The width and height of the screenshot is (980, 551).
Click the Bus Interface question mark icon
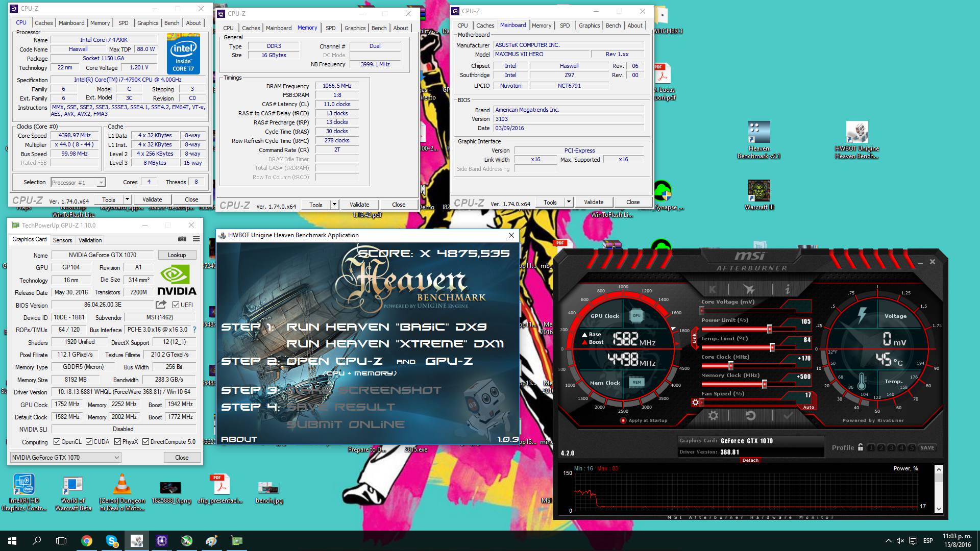click(x=194, y=330)
